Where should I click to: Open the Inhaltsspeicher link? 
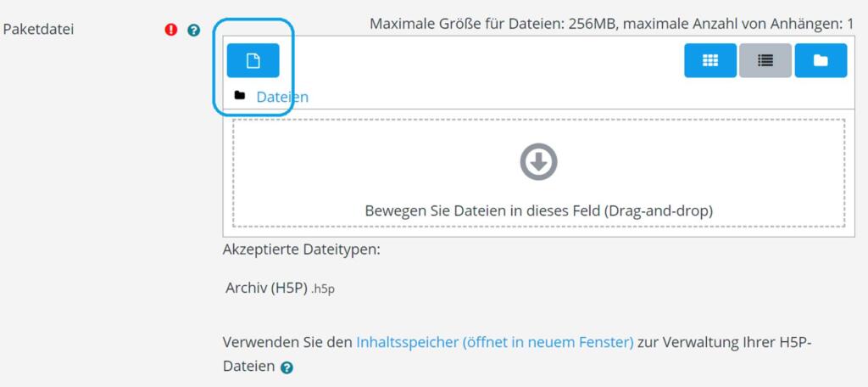pyautogui.click(x=495, y=342)
